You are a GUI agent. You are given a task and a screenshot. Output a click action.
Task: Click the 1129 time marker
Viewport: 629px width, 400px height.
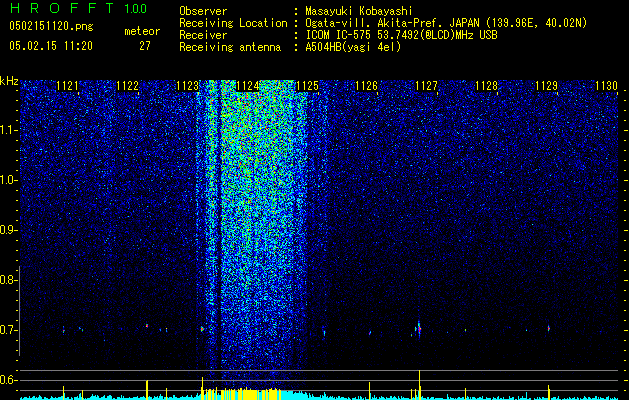click(546, 86)
